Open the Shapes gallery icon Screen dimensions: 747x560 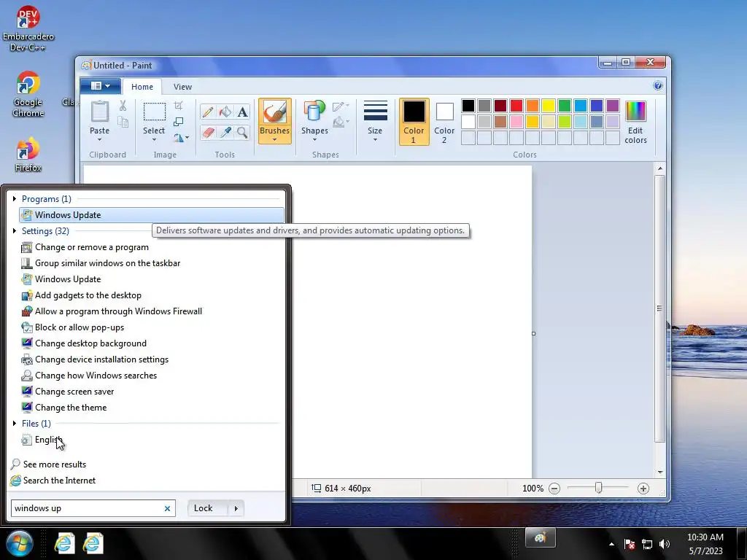[314, 112]
